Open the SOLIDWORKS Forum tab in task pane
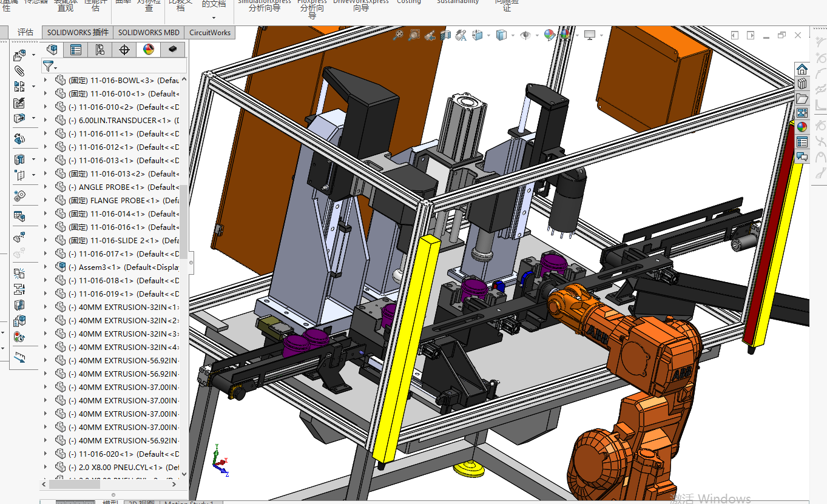Viewport: 827px width, 504px height. pyautogui.click(x=802, y=156)
